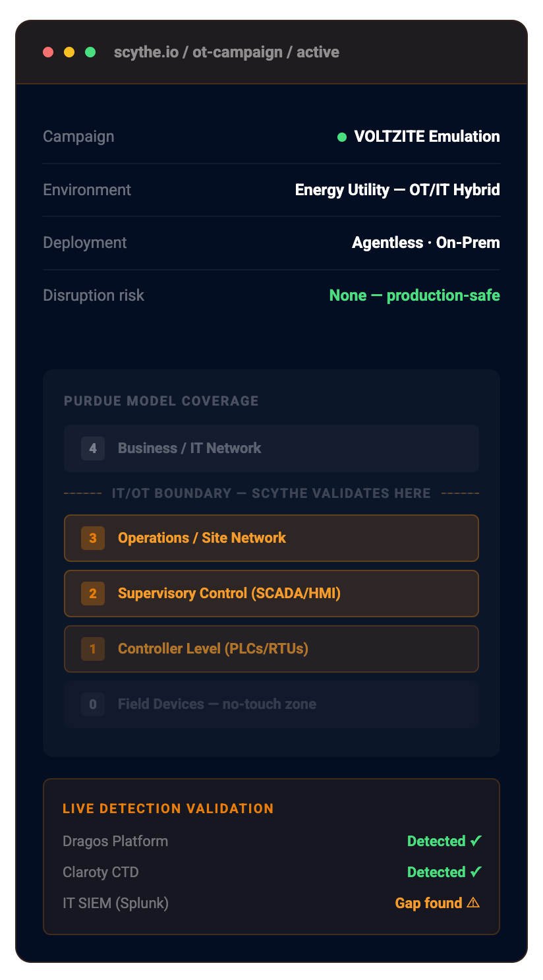Click the red close dot in title bar
543x980 pixels.
tap(48, 52)
